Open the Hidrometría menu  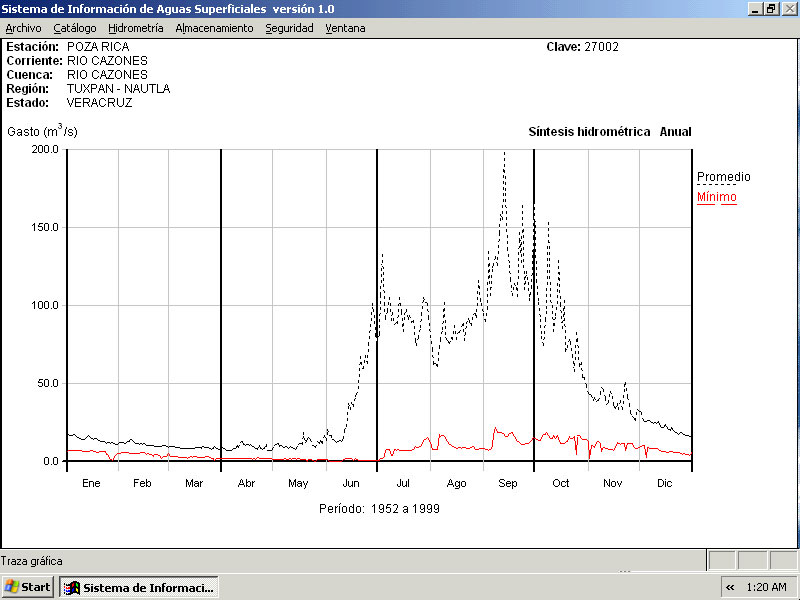(135, 28)
